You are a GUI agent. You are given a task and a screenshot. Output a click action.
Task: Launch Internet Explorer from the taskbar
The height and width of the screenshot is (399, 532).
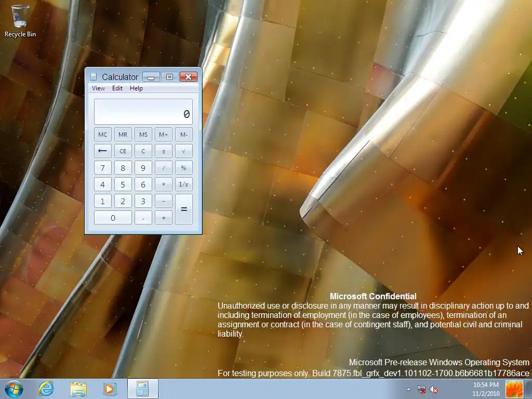pyautogui.click(x=46, y=389)
